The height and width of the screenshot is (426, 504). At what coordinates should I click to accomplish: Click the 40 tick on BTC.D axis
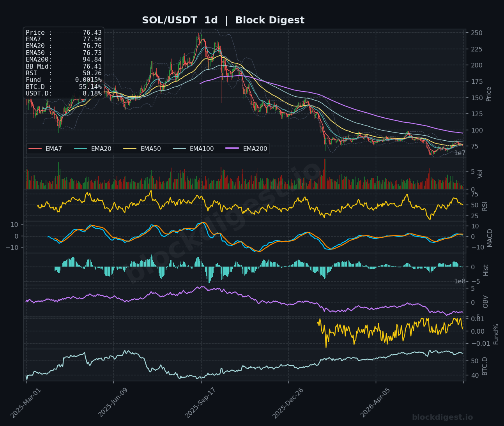(x=475, y=375)
